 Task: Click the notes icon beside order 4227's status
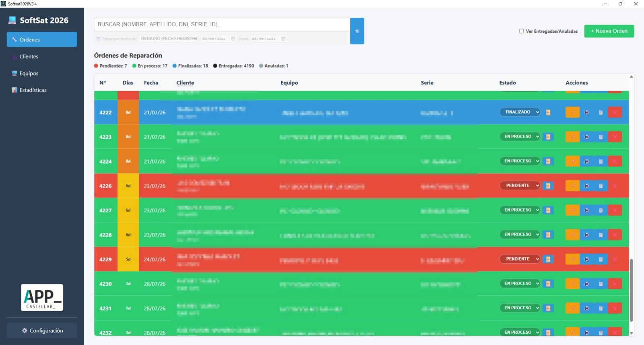click(548, 210)
